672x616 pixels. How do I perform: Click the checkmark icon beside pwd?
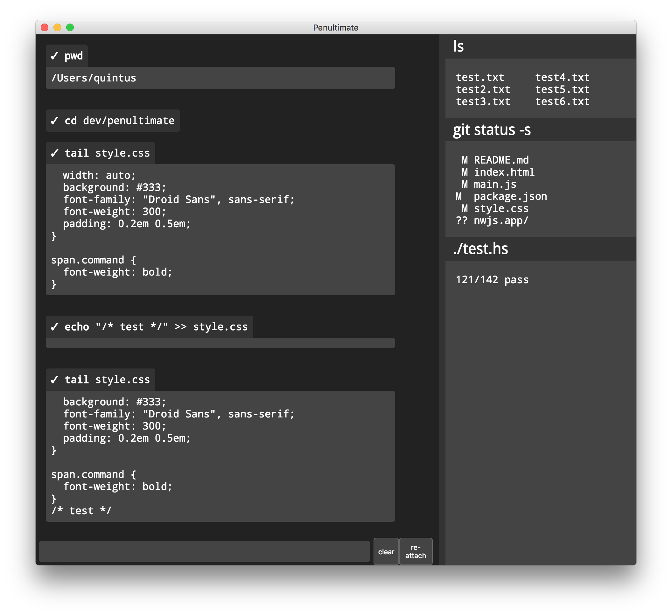[x=55, y=56]
